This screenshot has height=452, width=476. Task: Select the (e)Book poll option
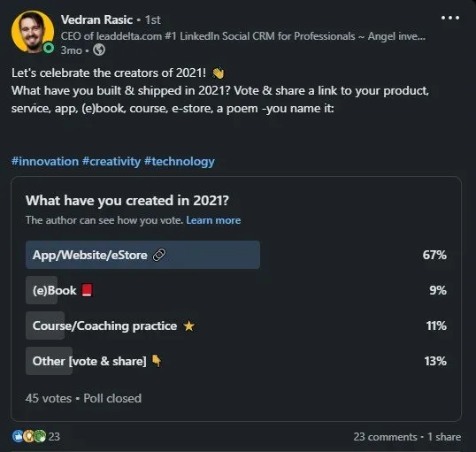click(236, 290)
